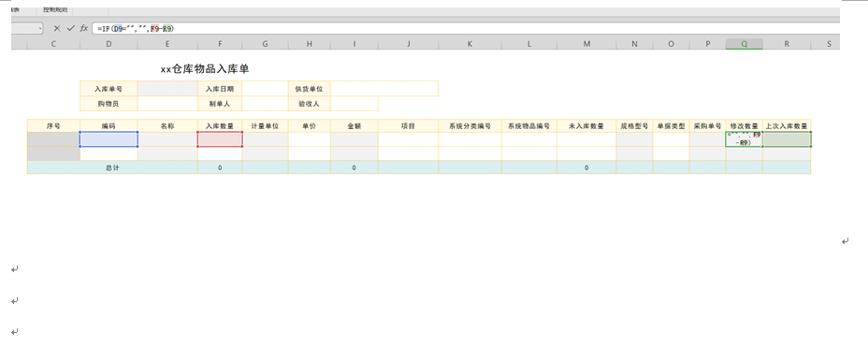The height and width of the screenshot is (348, 868).
Task: Select column P header
Action: pyautogui.click(x=707, y=44)
